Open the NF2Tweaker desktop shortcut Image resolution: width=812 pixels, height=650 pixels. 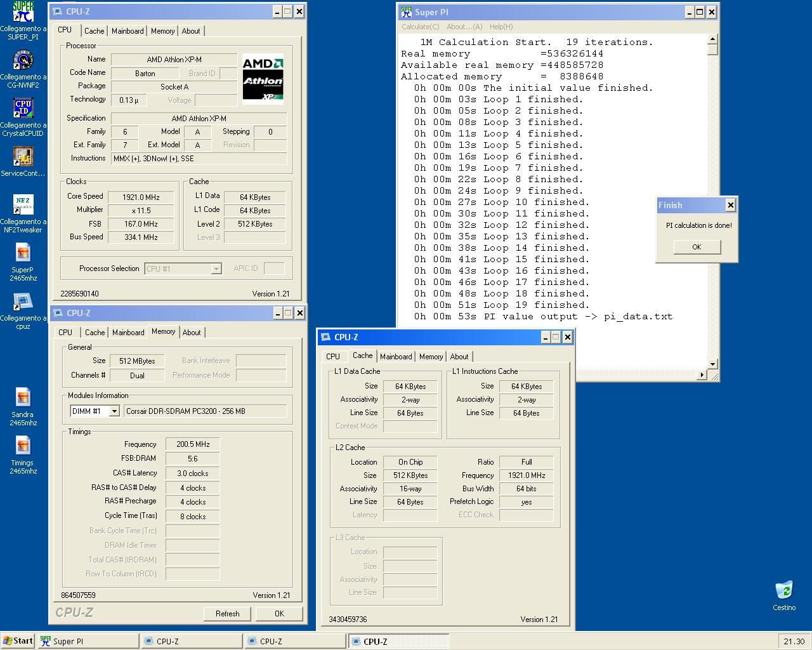[23, 214]
